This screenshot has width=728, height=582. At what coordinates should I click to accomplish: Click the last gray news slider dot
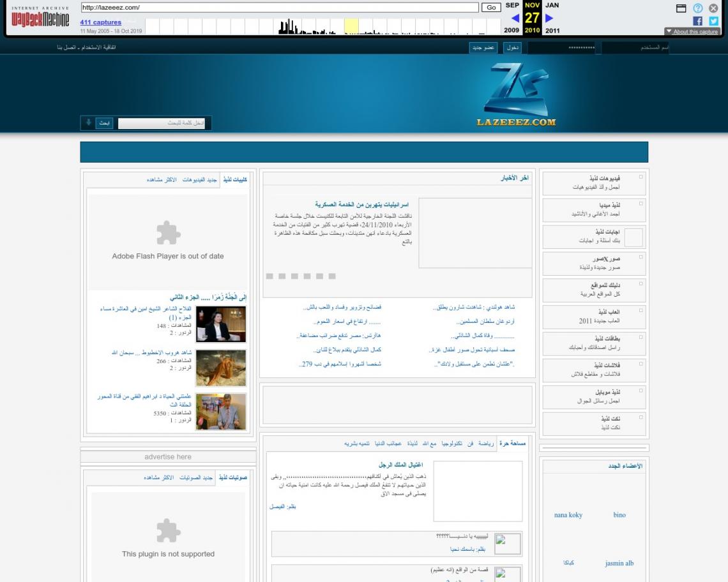click(332, 276)
